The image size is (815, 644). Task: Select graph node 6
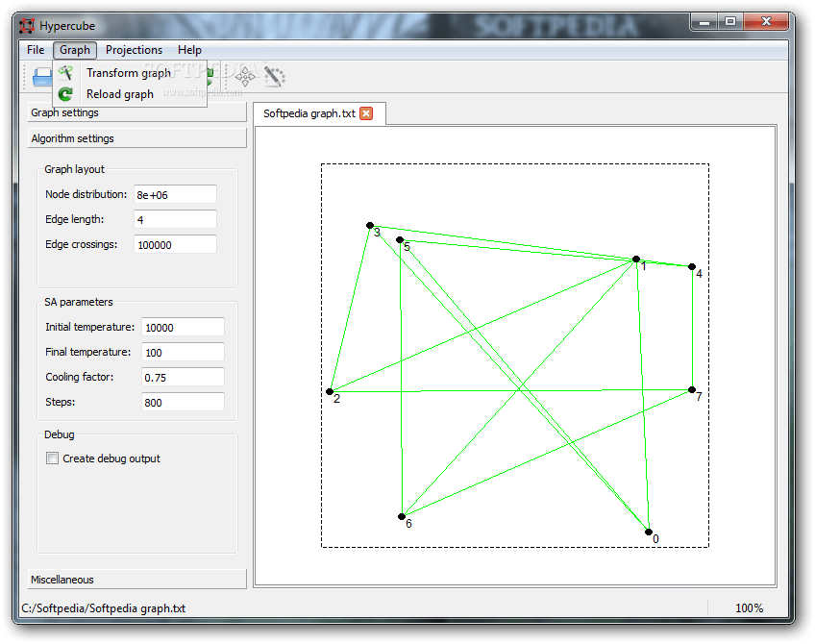pos(402,516)
